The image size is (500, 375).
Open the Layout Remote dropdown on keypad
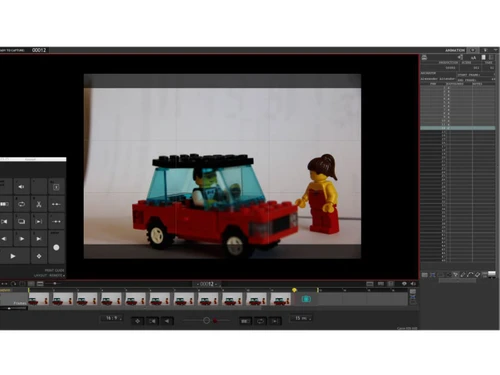pyautogui.click(x=49, y=276)
